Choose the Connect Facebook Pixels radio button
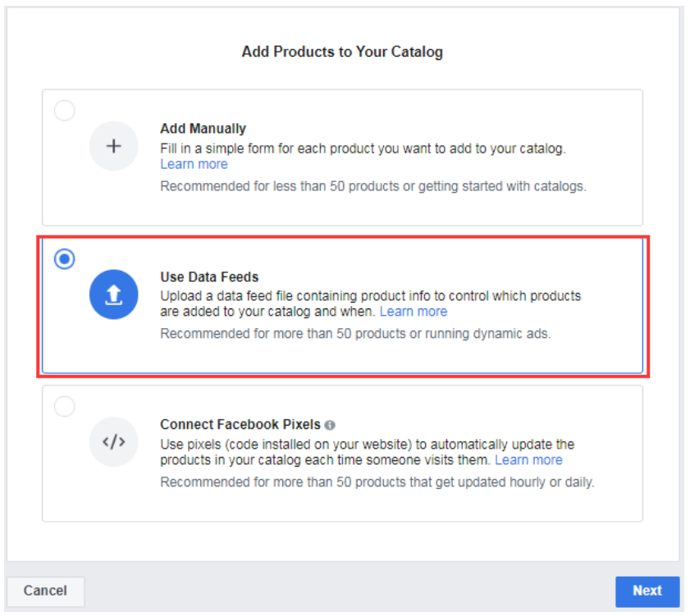 click(x=64, y=406)
